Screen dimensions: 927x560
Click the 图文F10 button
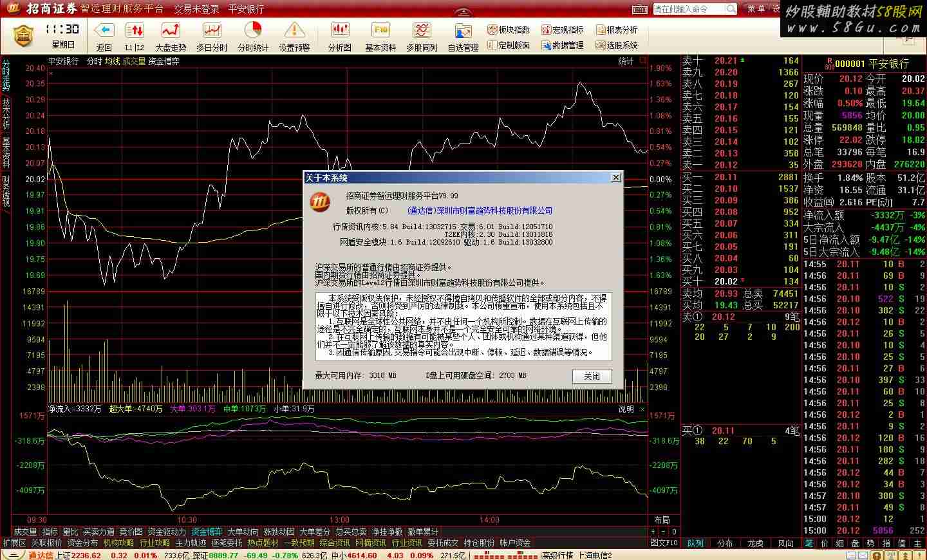coord(664,543)
